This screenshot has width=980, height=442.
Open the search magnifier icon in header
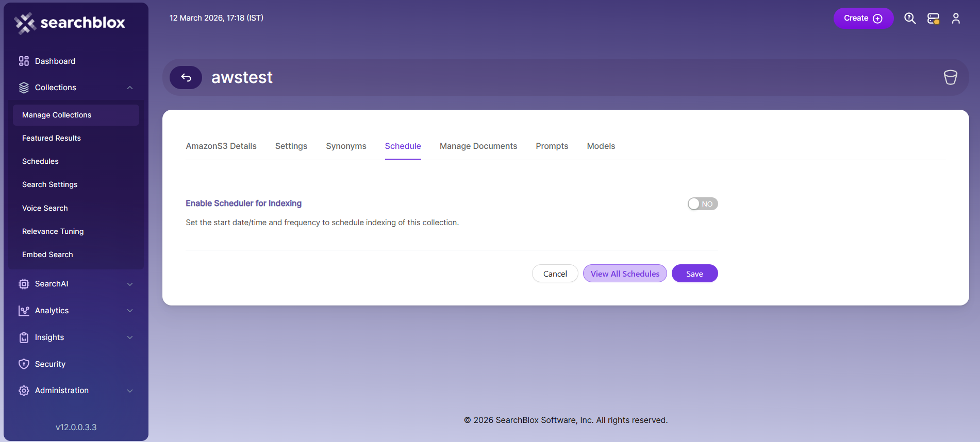(910, 19)
